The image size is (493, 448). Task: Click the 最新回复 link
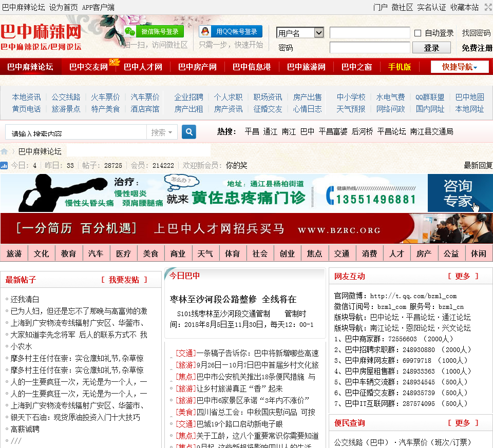tap(478, 166)
